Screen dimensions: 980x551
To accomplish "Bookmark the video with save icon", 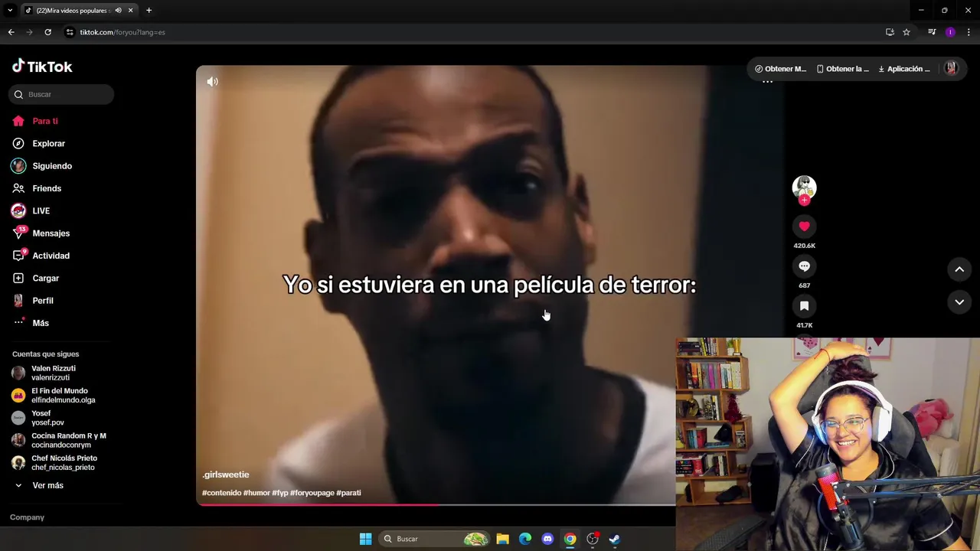I will click(804, 306).
